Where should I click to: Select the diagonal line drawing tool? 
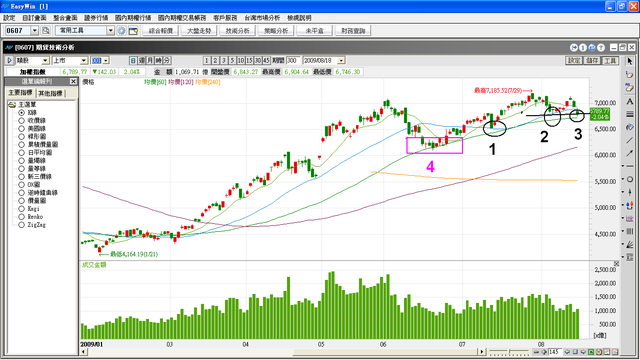(629, 140)
